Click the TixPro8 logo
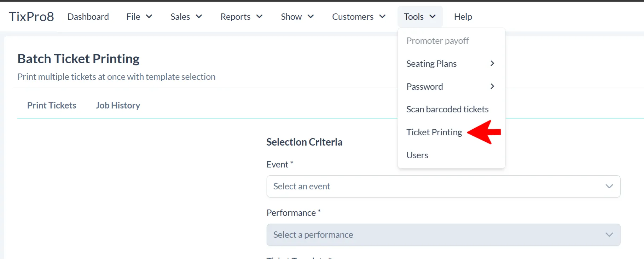Viewport: 644px width, 259px height. tap(31, 17)
